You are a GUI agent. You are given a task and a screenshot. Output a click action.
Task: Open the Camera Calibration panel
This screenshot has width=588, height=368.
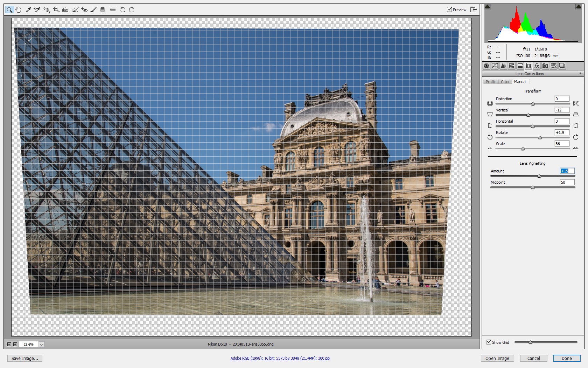[x=545, y=66]
